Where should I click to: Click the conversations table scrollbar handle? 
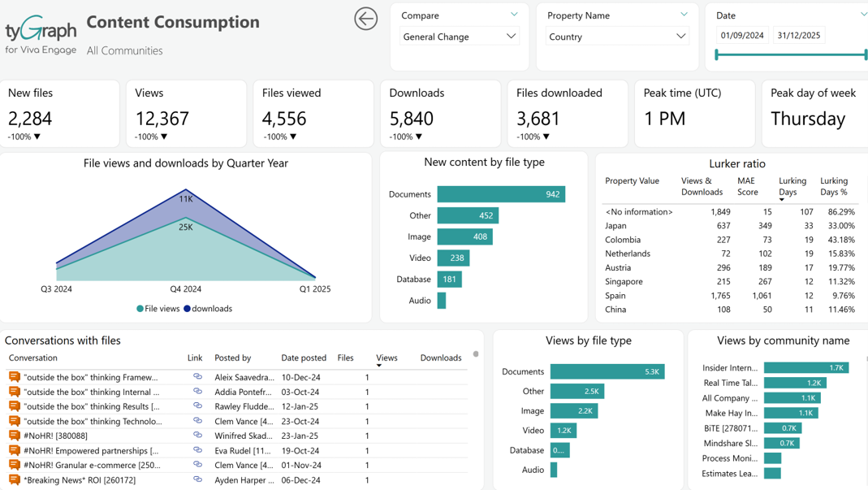tap(476, 353)
